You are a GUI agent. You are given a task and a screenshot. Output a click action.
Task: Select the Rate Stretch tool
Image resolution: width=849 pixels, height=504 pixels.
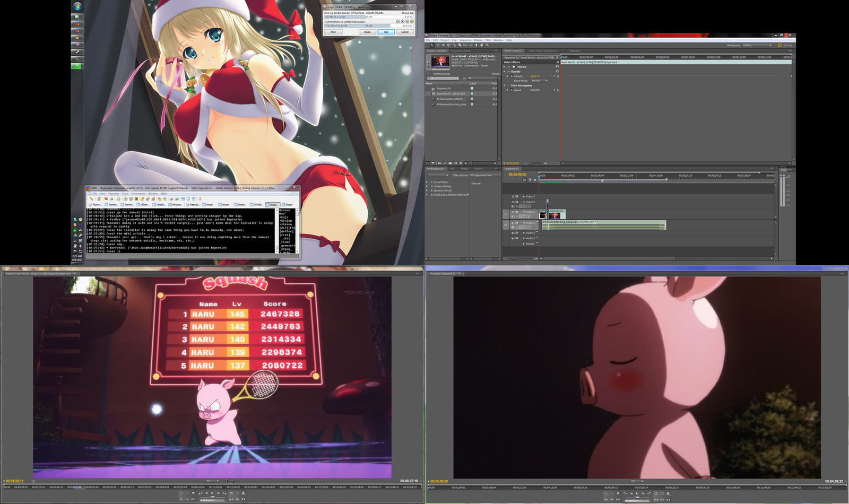click(x=454, y=45)
